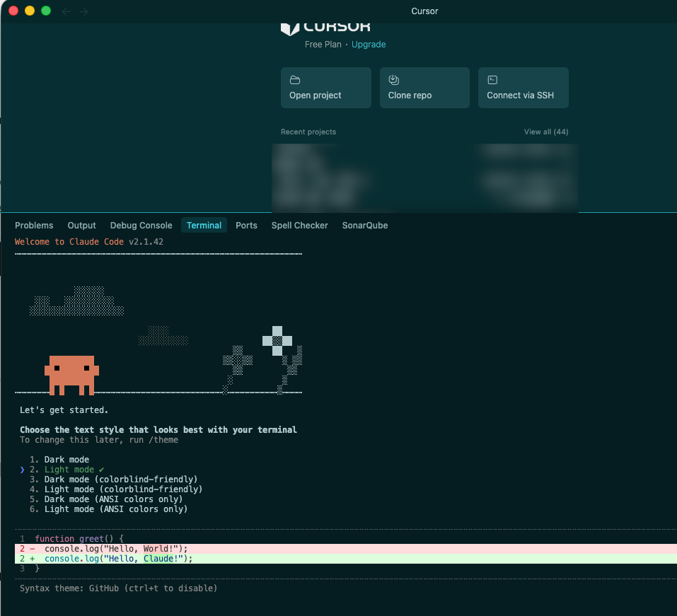This screenshot has width=677, height=616.
Task: Select Light mode option with checkmark
Action: tap(69, 470)
